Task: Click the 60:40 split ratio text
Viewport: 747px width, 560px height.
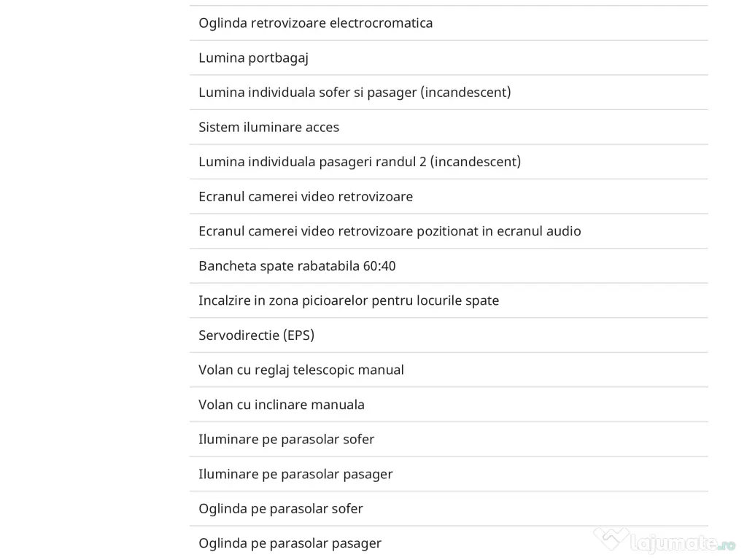Action: point(379,265)
